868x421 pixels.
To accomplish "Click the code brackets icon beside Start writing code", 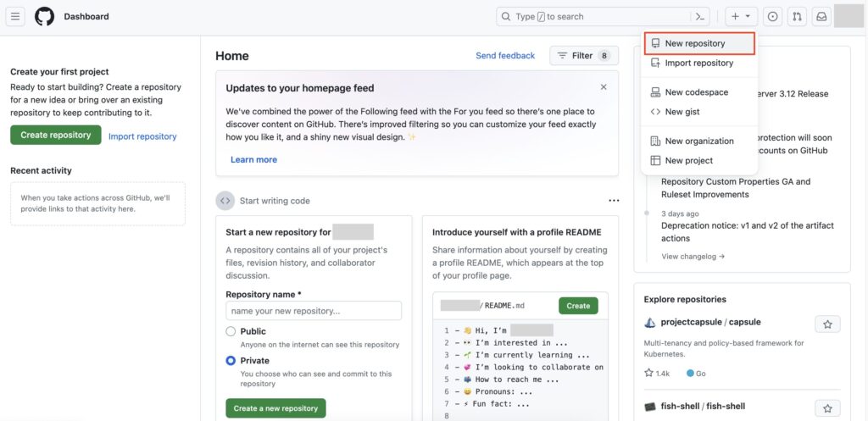I will click(x=225, y=201).
